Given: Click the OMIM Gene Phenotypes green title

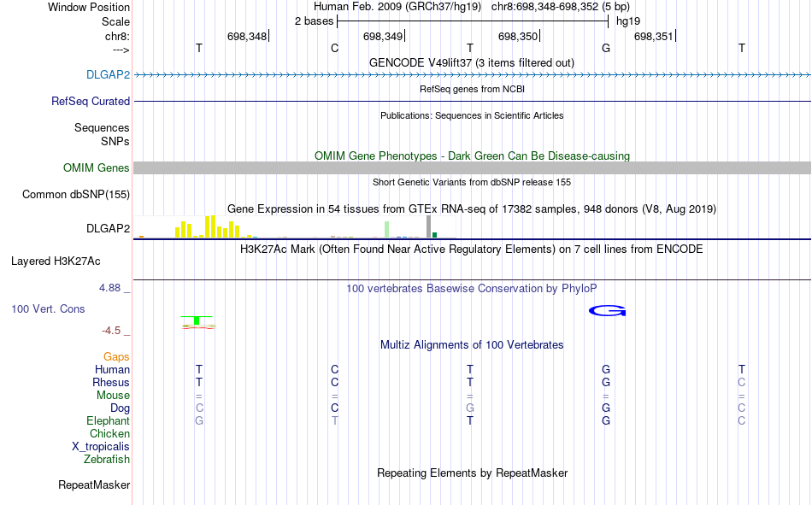Looking at the screenshot, I should click(x=472, y=156).
